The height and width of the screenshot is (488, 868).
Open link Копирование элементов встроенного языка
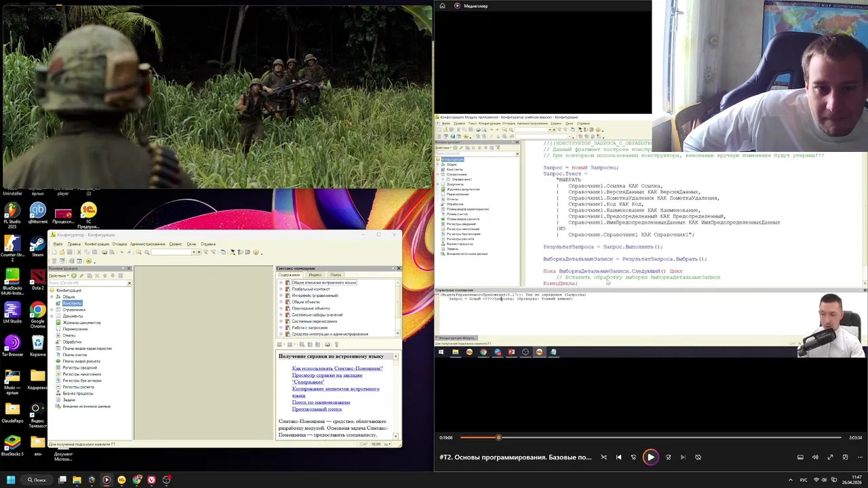click(336, 392)
